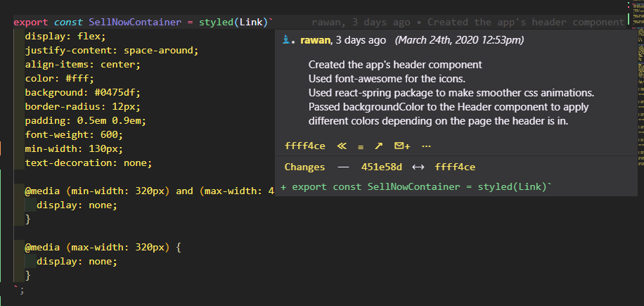Invite to Live Share envelope-plus icon
Viewport: 644px width, 306px height.
(402, 146)
